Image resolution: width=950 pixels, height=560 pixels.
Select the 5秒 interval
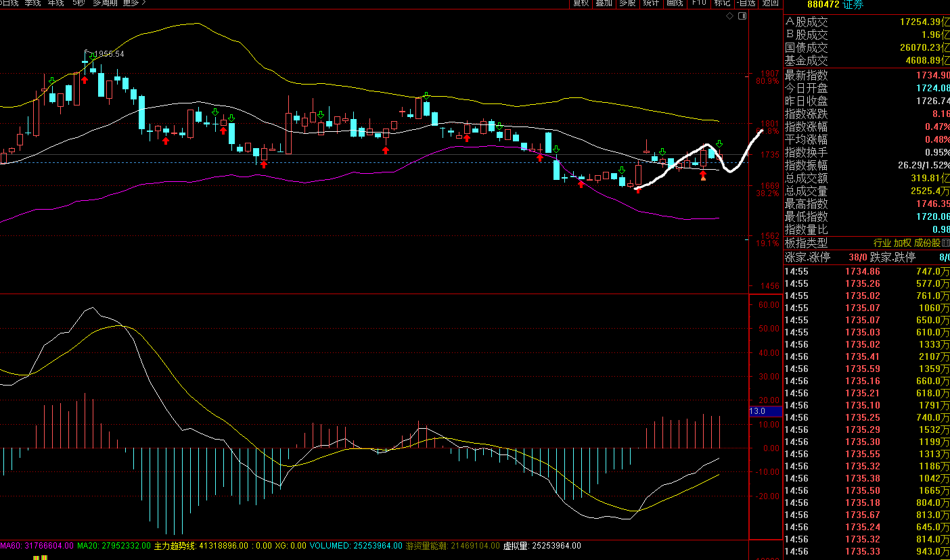[78, 3]
